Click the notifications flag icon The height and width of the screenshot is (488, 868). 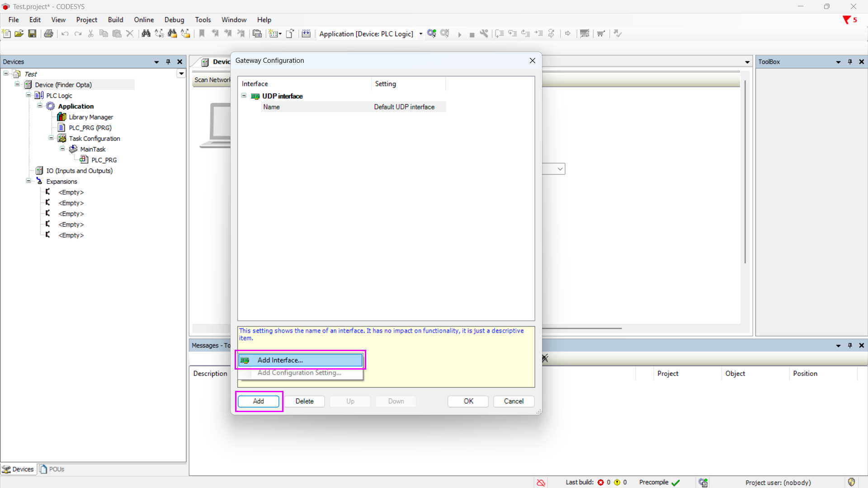click(x=847, y=20)
